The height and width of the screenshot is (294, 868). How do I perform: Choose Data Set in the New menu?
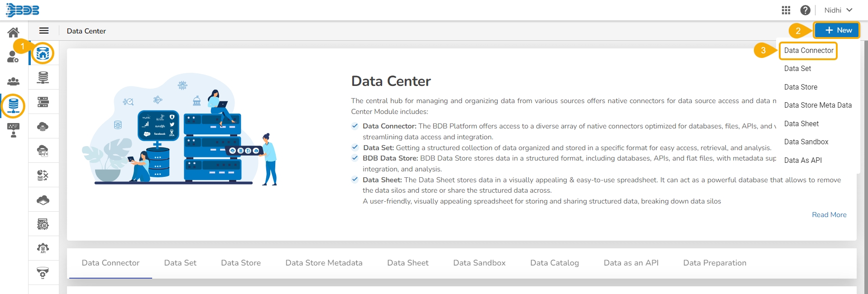coord(797,69)
